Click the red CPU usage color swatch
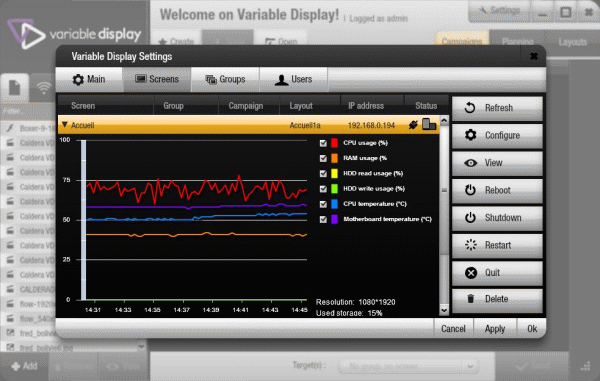Screen dimensions: 600x381 tap(334, 143)
